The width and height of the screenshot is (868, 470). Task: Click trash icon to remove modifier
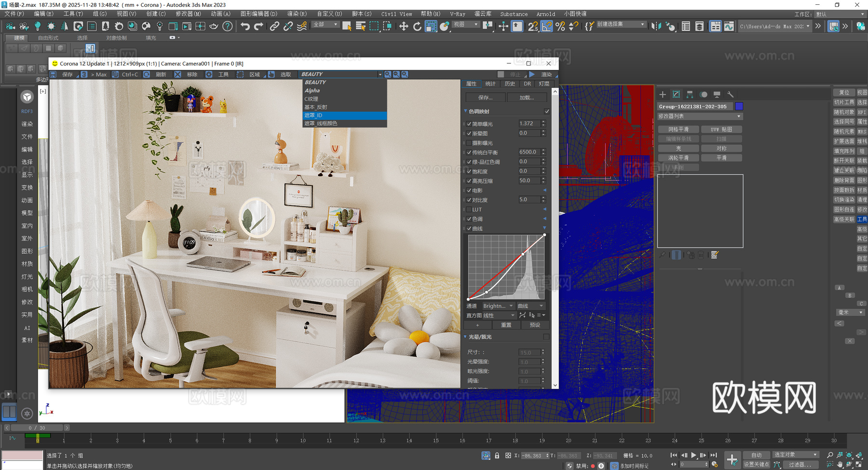pyautogui.click(x=701, y=255)
